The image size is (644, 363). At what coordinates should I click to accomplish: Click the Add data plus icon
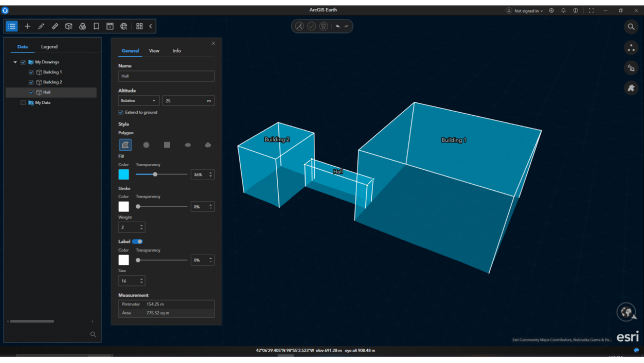coord(28,26)
